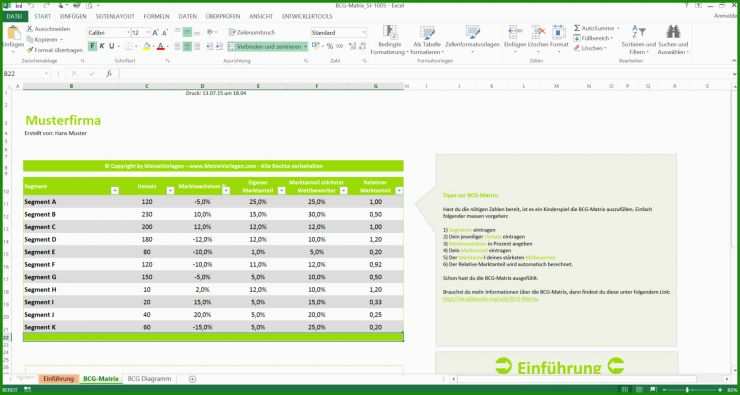
Task: Toggle Zeilenumbruch text wrapping
Action: coord(252,33)
